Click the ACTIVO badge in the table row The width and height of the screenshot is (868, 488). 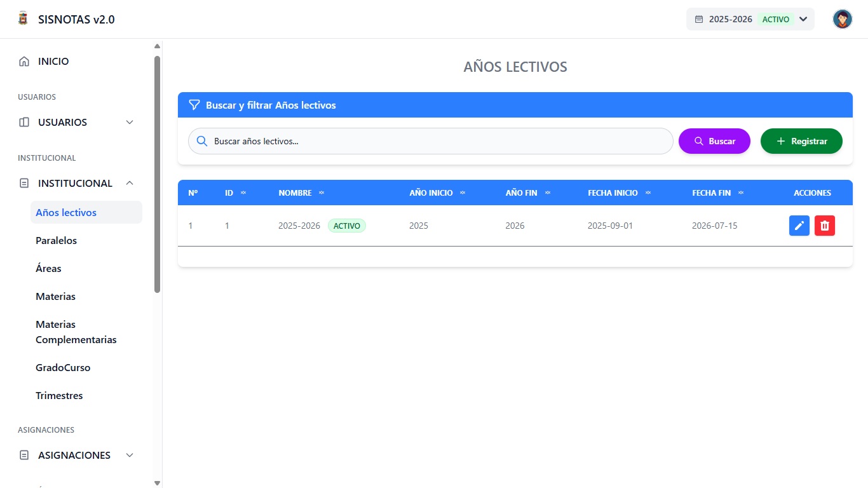click(x=347, y=226)
